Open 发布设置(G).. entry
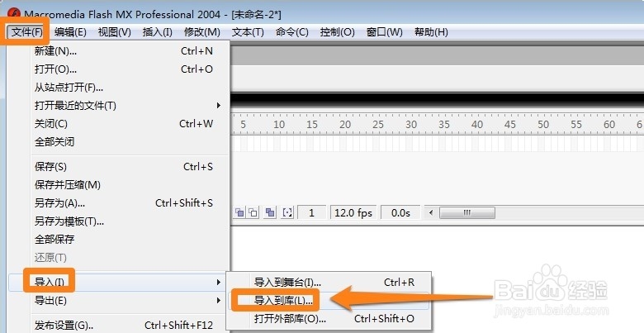 point(119,326)
